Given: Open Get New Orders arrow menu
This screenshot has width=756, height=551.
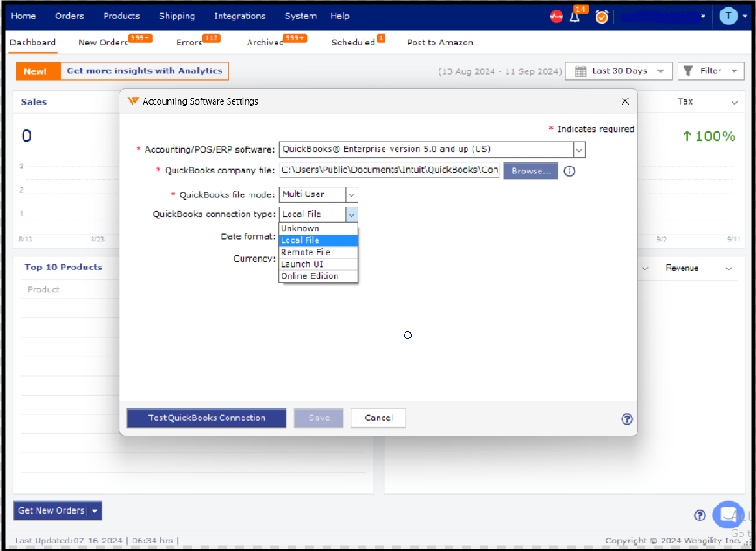Looking at the screenshot, I should [x=95, y=511].
